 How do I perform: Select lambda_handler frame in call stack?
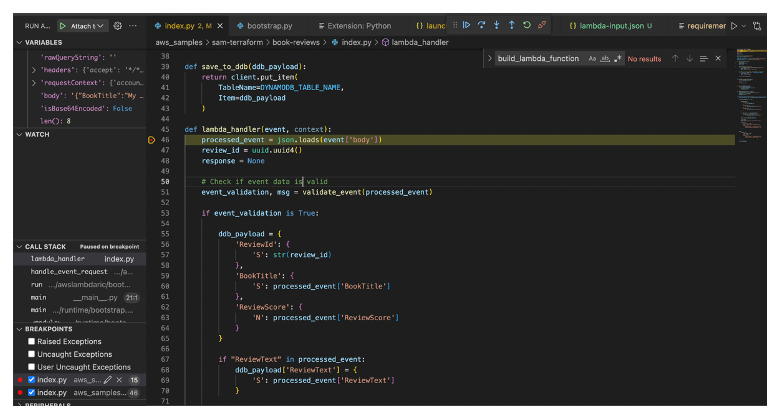click(81, 259)
